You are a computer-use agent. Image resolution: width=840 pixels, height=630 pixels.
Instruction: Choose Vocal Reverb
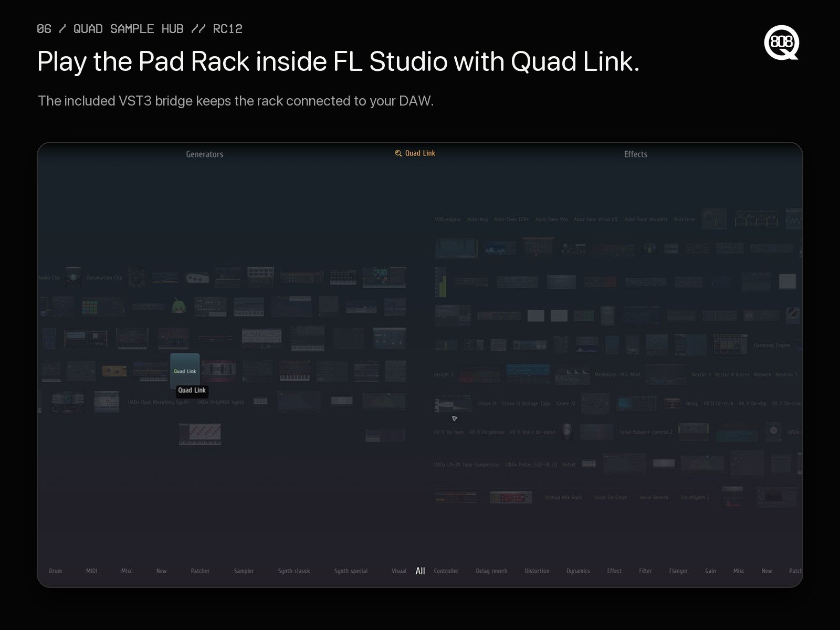point(654,498)
